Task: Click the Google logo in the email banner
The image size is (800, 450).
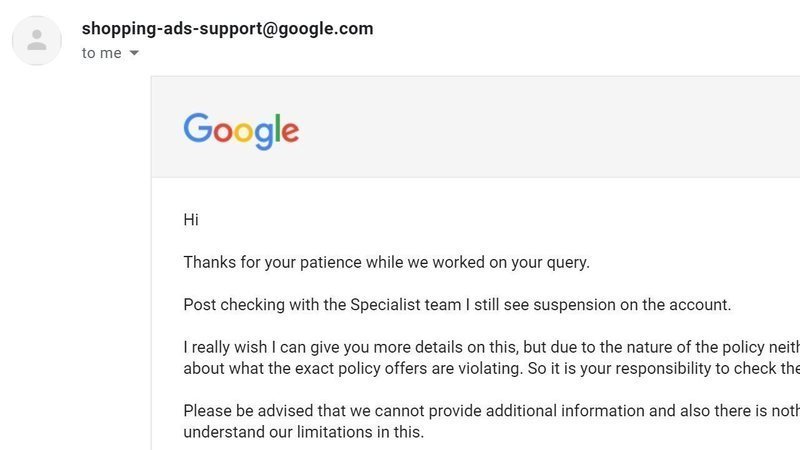Action: (241, 130)
